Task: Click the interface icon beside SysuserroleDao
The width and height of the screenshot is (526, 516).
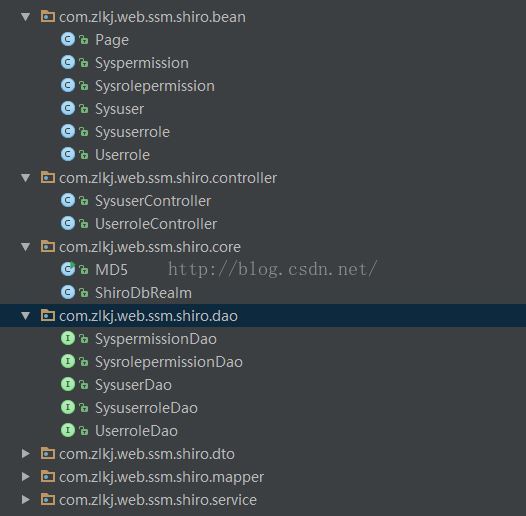Action: (68, 407)
